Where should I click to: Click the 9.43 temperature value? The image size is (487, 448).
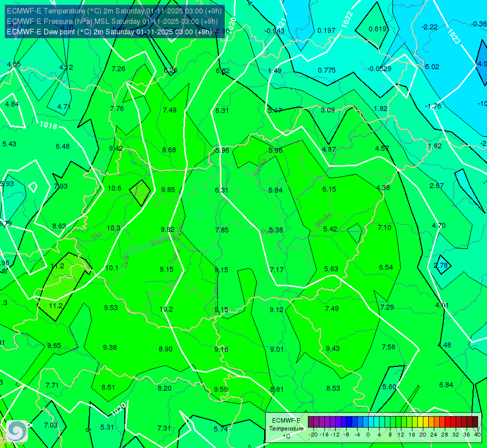333,348
